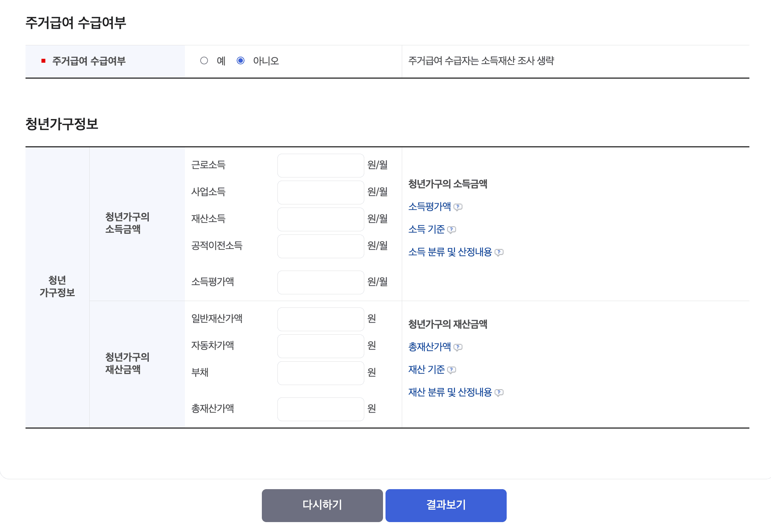Click help icon next to 총재산가액 link
771x532 pixels.
click(x=458, y=347)
